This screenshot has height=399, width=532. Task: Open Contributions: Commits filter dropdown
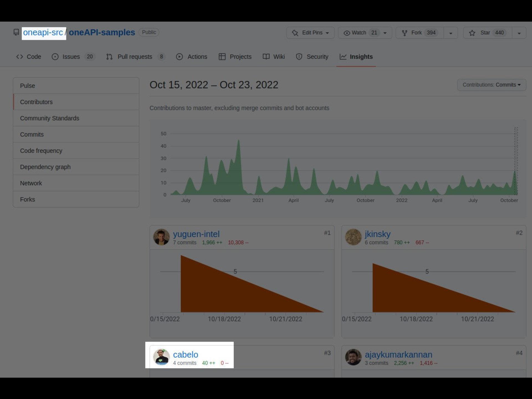491,85
